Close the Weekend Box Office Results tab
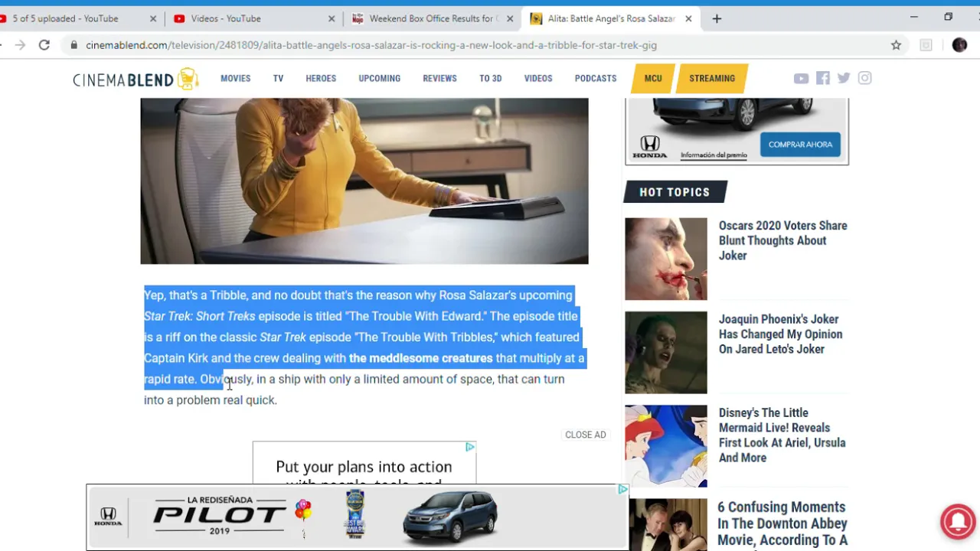 click(510, 18)
